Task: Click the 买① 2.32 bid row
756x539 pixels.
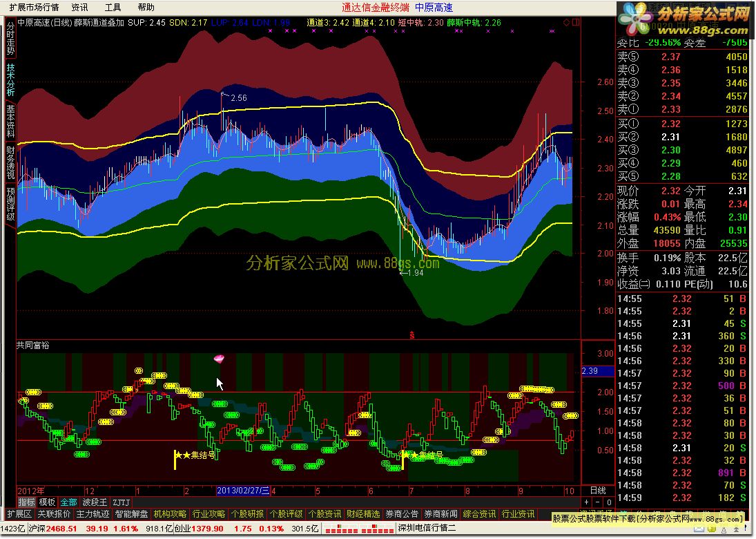Action: pyautogui.click(x=683, y=124)
